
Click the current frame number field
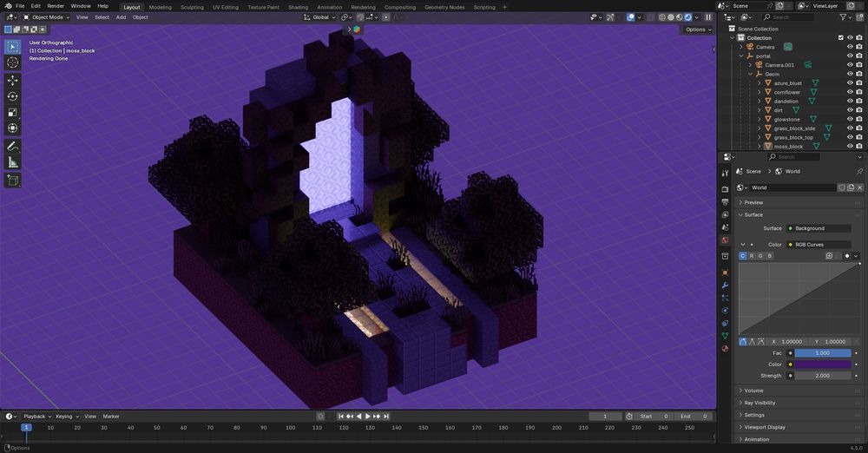605,417
